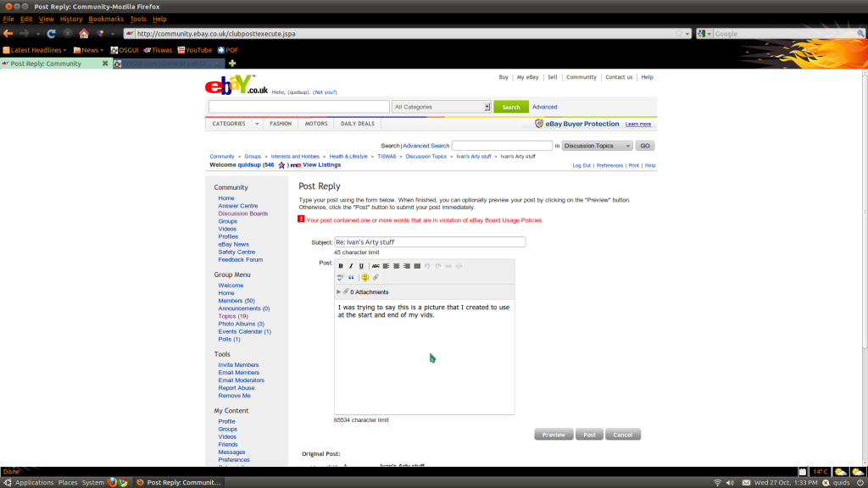This screenshot has width=868, height=488.
Task: Insert hyperlink with the chain icon
Action: point(448,266)
